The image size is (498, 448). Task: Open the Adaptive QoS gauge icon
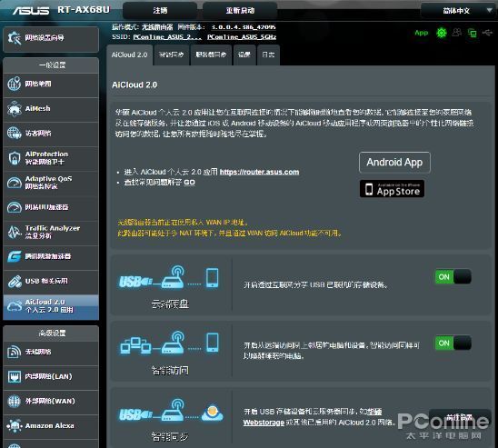(15, 183)
